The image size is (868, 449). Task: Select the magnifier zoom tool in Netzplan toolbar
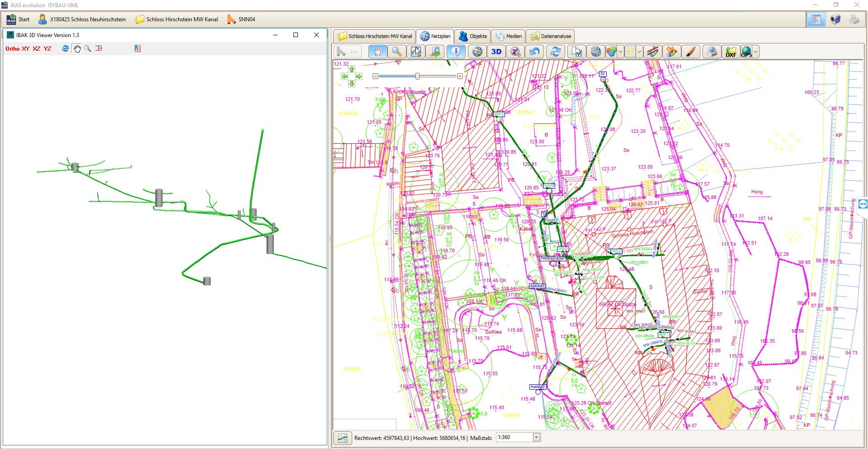396,52
